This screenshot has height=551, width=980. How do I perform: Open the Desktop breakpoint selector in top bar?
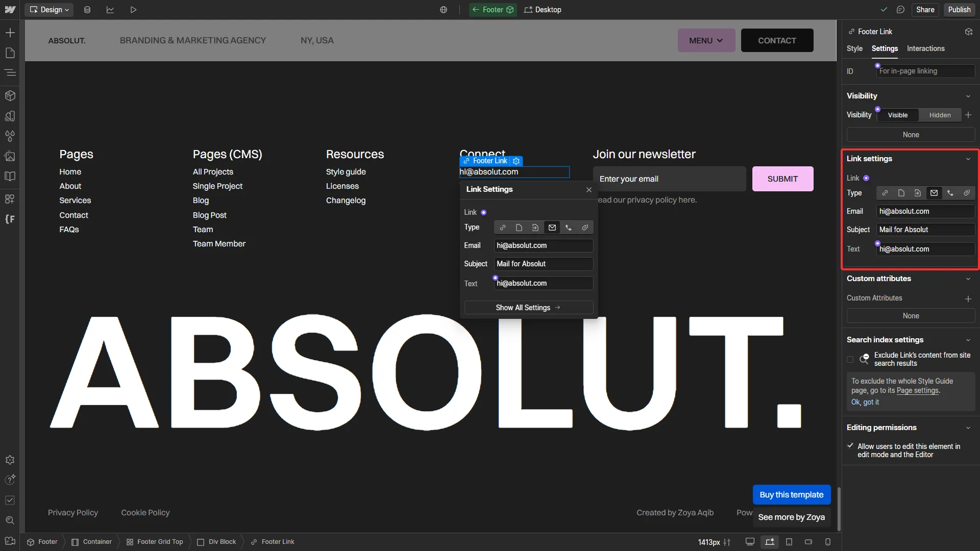click(x=543, y=10)
